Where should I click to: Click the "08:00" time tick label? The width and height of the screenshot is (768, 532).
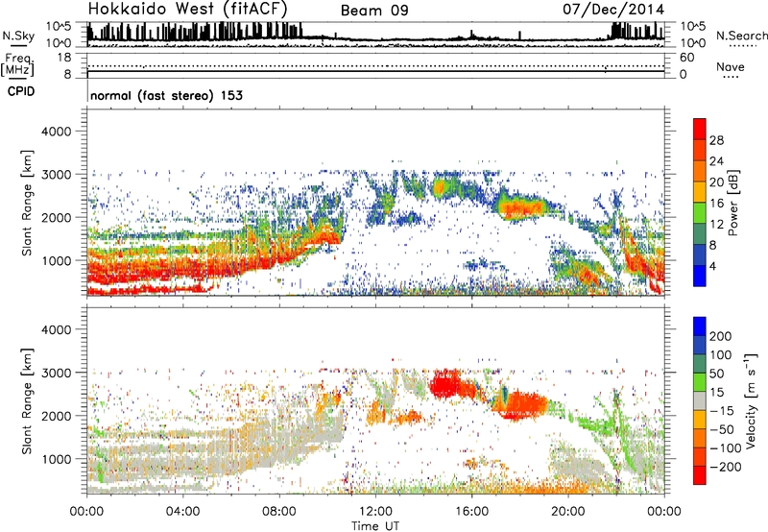click(x=279, y=512)
